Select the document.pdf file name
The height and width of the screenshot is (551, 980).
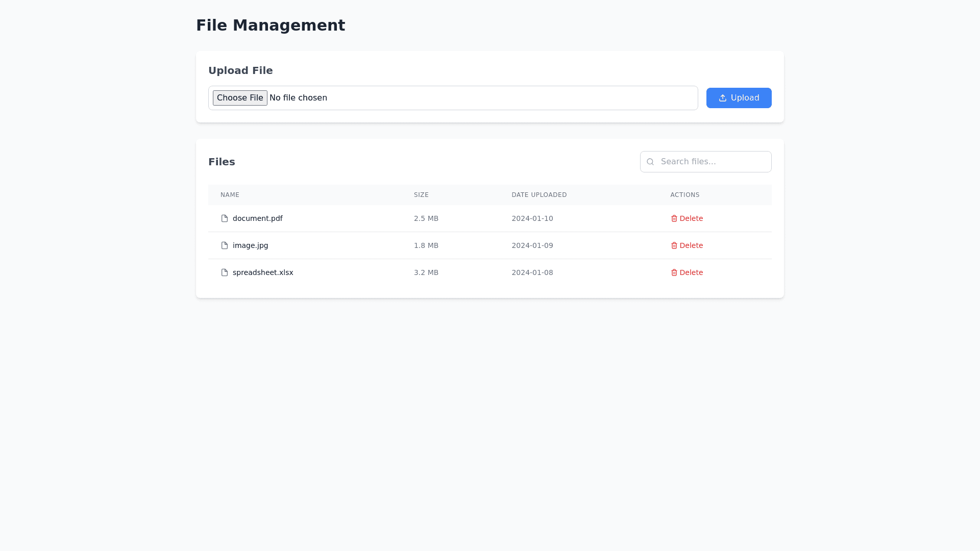pos(258,218)
